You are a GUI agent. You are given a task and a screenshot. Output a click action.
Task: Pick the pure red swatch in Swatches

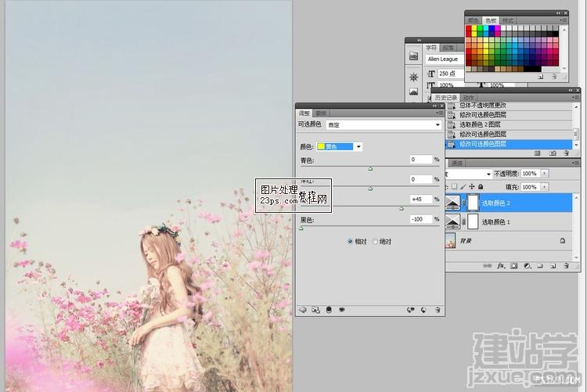pos(468,28)
